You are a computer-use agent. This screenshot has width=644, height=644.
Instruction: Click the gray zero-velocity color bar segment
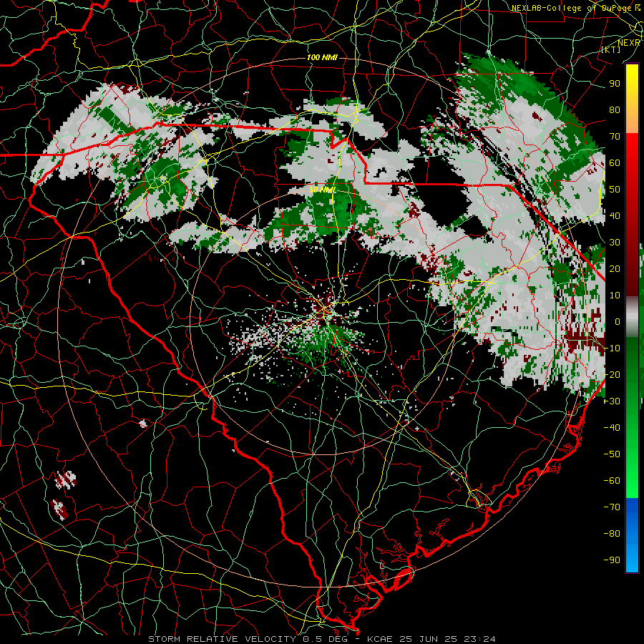tap(632, 317)
